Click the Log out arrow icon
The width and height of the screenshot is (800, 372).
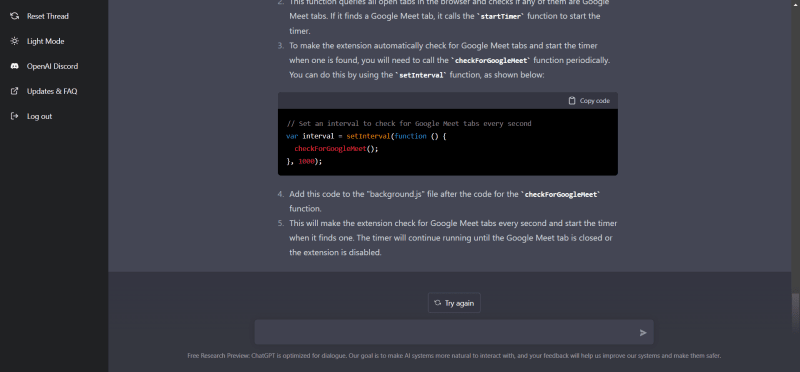pyautogui.click(x=15, y=116)
